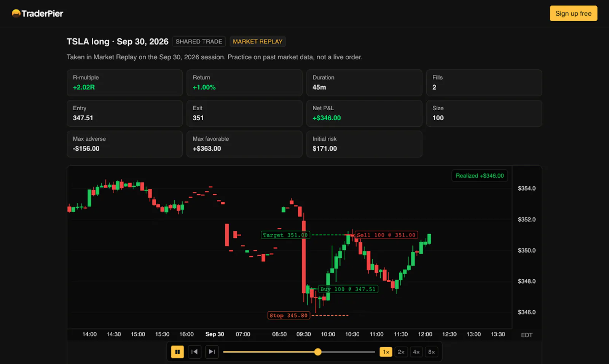The image size is (609, 364).
Task: Click the Realized +$346.00 chart label
Action: point(480,176)
